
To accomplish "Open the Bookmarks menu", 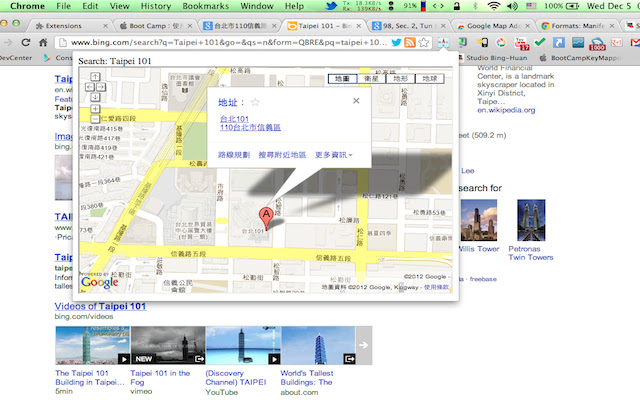I will pyautogui.click(x=205, y=6).
